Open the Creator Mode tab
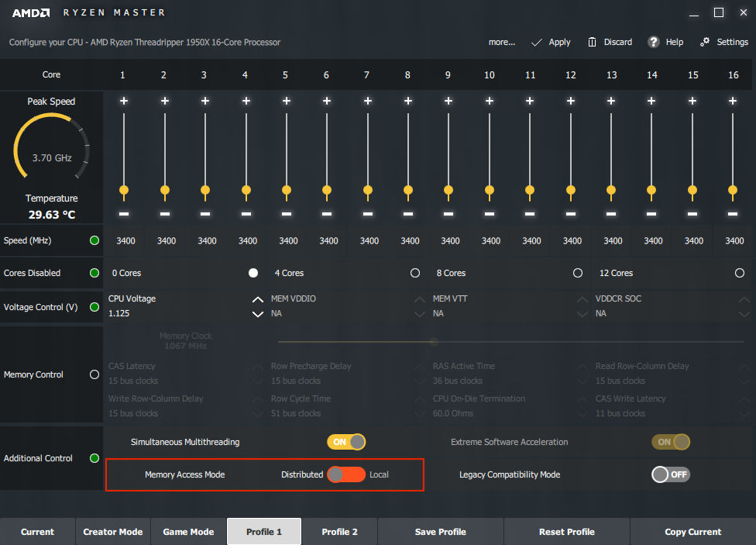 pos(113,532)
